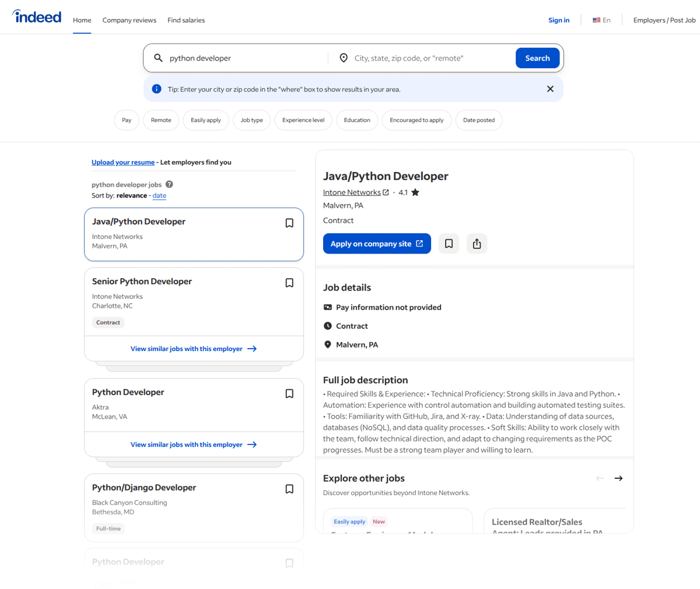Share the Java/Python Developer job
This screenshot has width=700, height=589.
tap(477, 244)
